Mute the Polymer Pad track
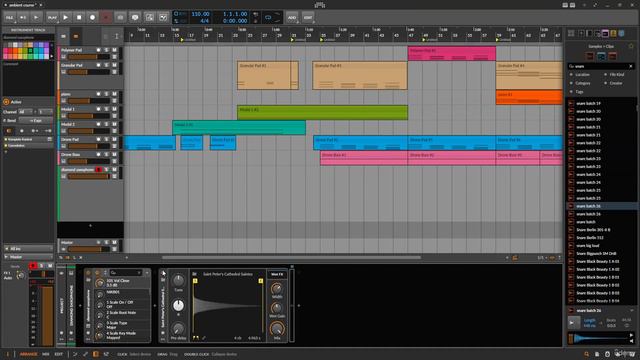This screenshot has width=640, height=360. click(x=114, y=50)
